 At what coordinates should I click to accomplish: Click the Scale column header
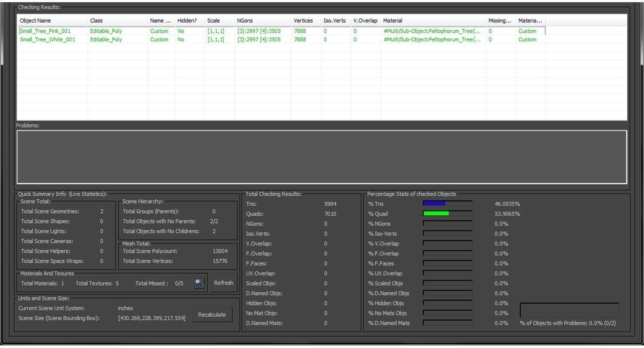click(219, 20)
